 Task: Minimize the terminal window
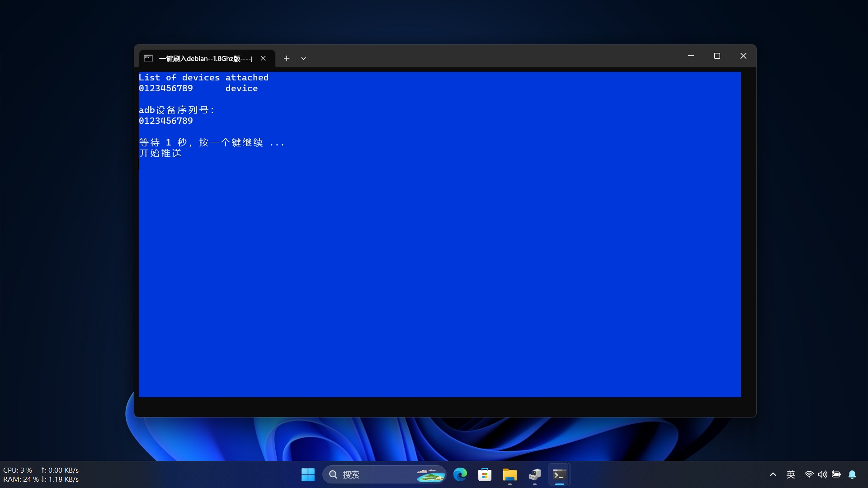pos(691,56)
